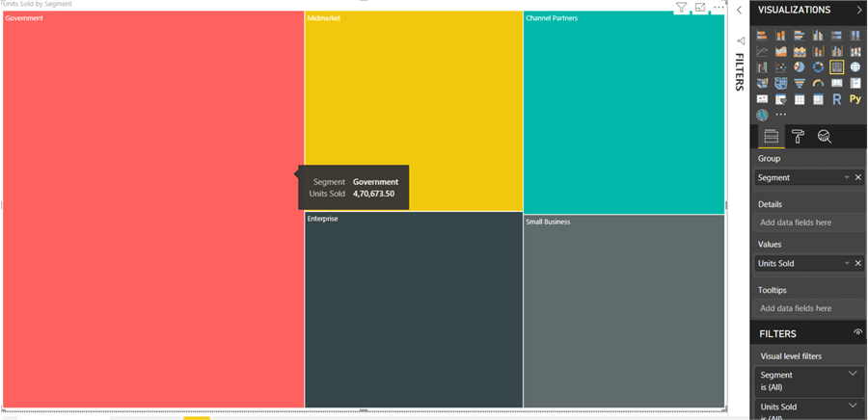Select Line and clustered column chart visual
Screen dimensions: 868x420
[x=836, y=51]
